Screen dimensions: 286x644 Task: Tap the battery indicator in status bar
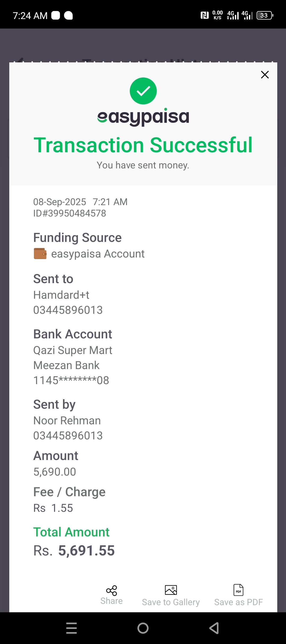[x=265, y=15]
